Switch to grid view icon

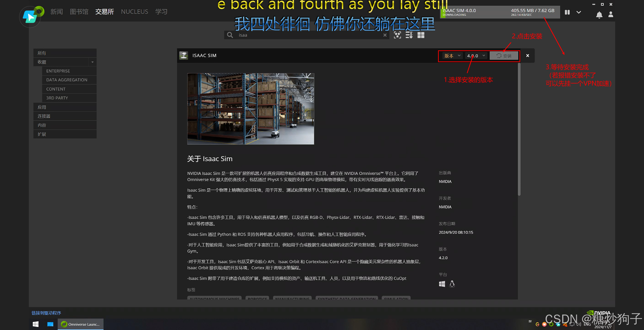point(421,35)
